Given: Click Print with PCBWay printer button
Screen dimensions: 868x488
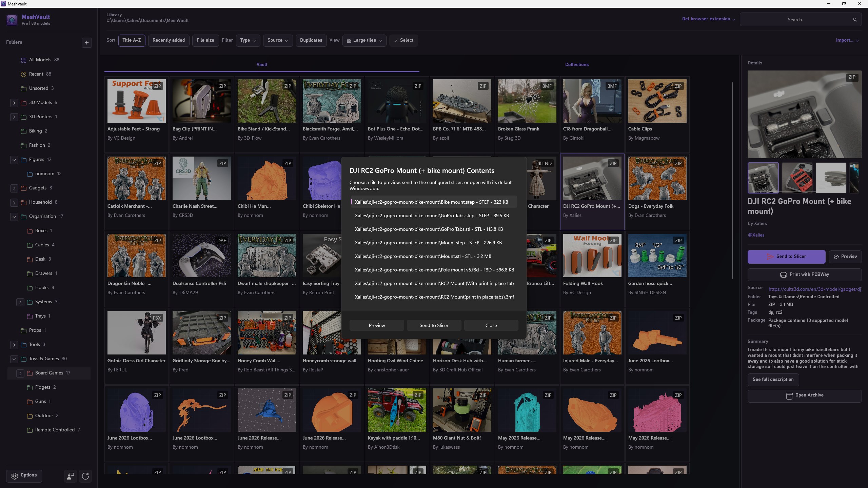Looking at the screenshot, I should pyautogui.click(x=804, y=274).
